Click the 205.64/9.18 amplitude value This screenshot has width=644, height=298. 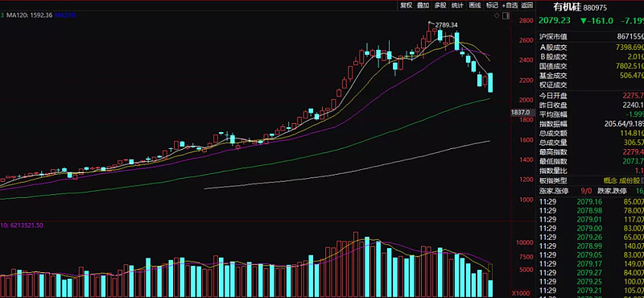(x=625, y=124)
